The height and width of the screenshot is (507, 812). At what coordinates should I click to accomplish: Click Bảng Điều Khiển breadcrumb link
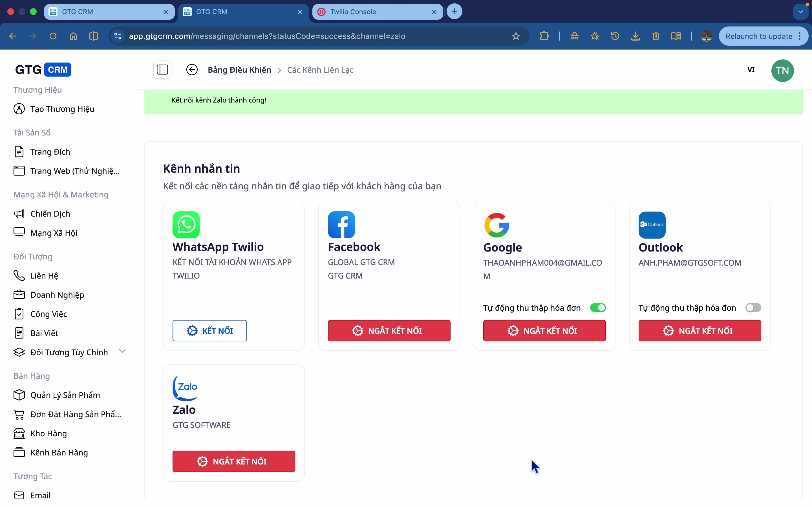[x=239, y=70]
